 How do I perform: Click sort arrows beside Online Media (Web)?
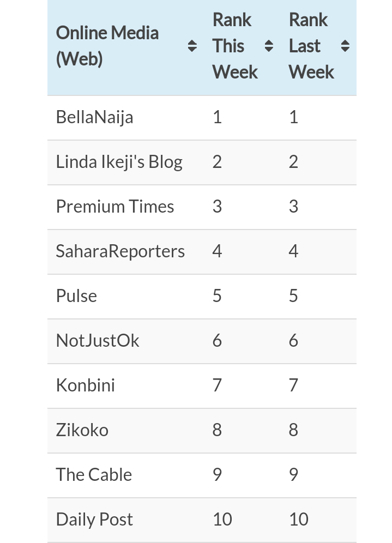point(192,46)
